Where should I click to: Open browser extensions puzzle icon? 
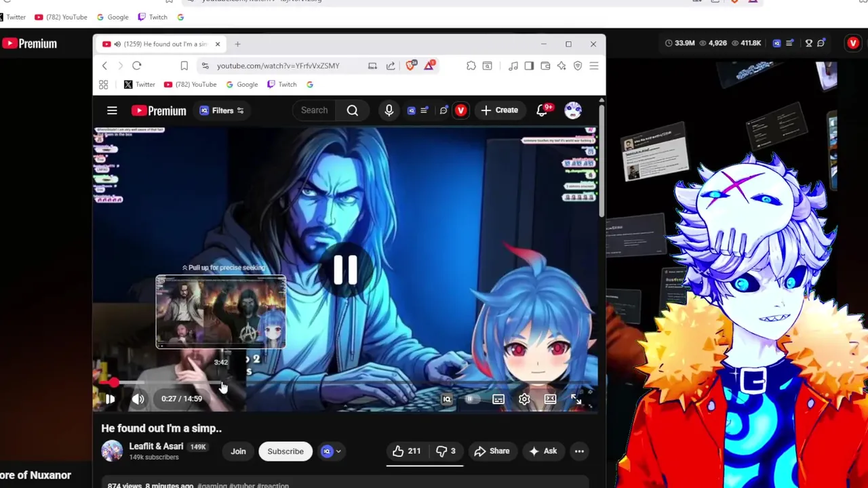(471, 66)
